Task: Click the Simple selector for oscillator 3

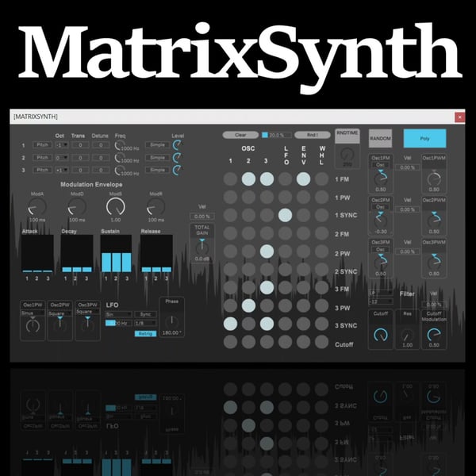Action: pyautogui.click(x=157, y=170)
